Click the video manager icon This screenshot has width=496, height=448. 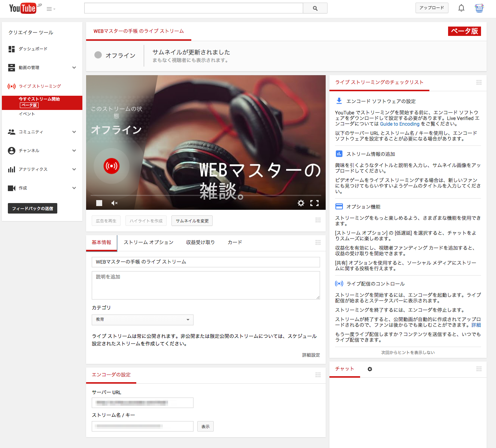[x=12, y=68]
